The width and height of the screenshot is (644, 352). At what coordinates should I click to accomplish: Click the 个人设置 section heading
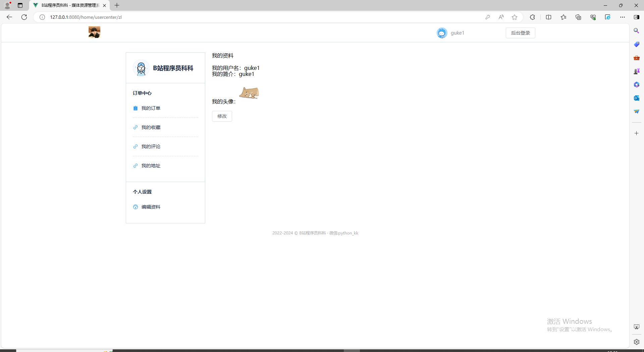click(142, 192)
